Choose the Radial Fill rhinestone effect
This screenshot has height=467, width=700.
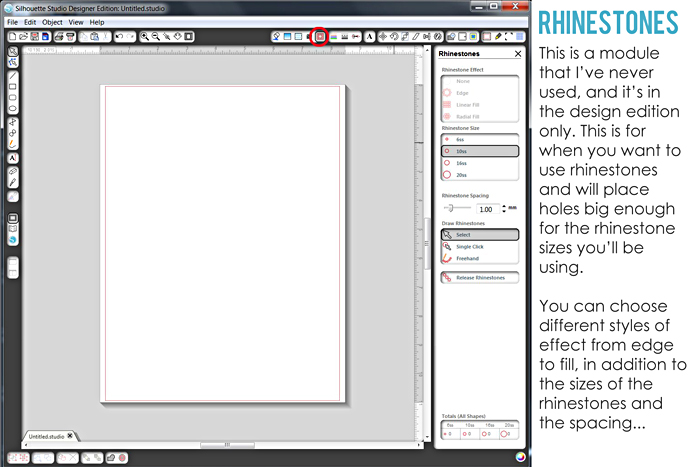coord(479,116)
